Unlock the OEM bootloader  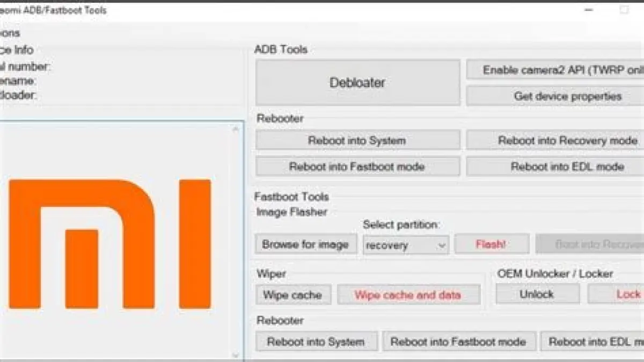[537, 294]
